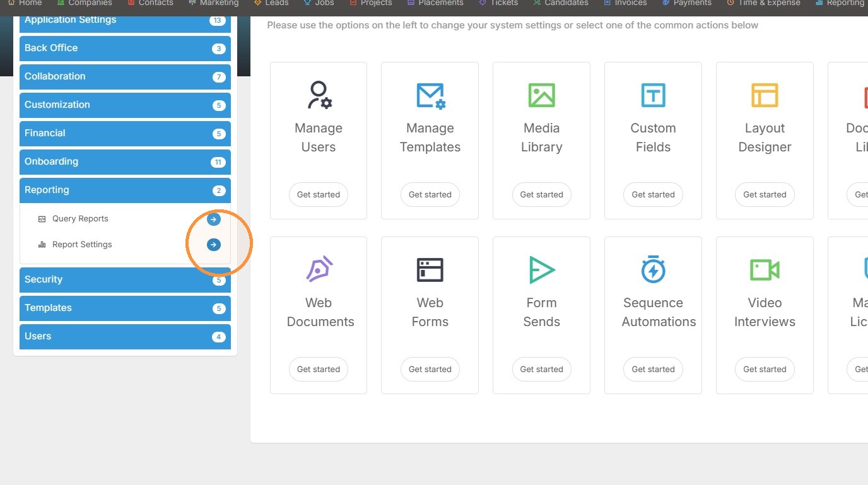Click the Custom Fields T icon
The height and width of the screenshot is (485, 868).
point(653,95)
